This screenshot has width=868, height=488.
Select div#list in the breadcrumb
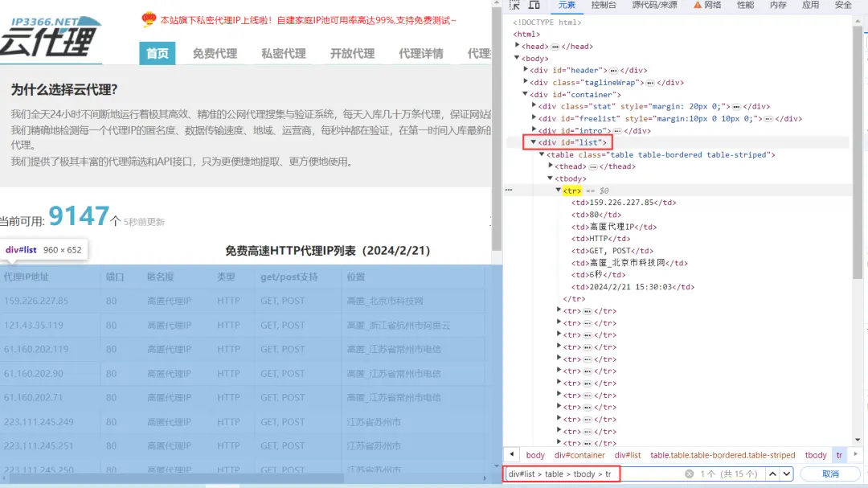(x=627, y=455)
